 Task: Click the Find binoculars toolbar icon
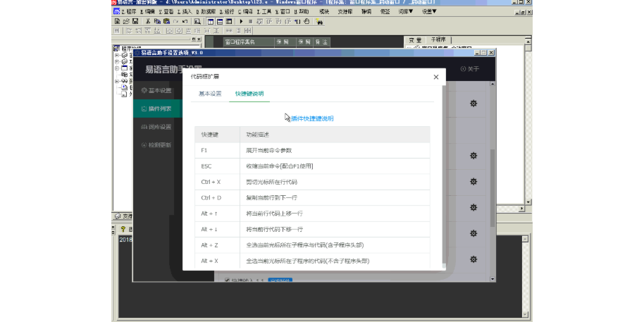319,22
